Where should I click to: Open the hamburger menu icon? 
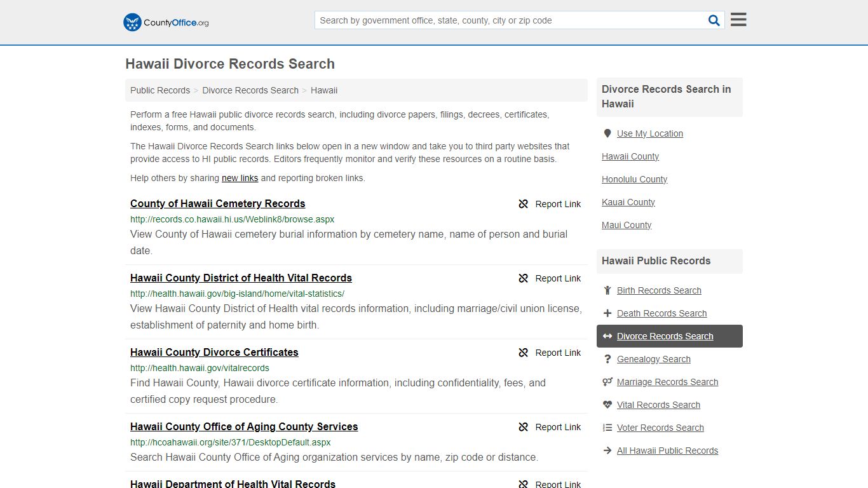738,20
